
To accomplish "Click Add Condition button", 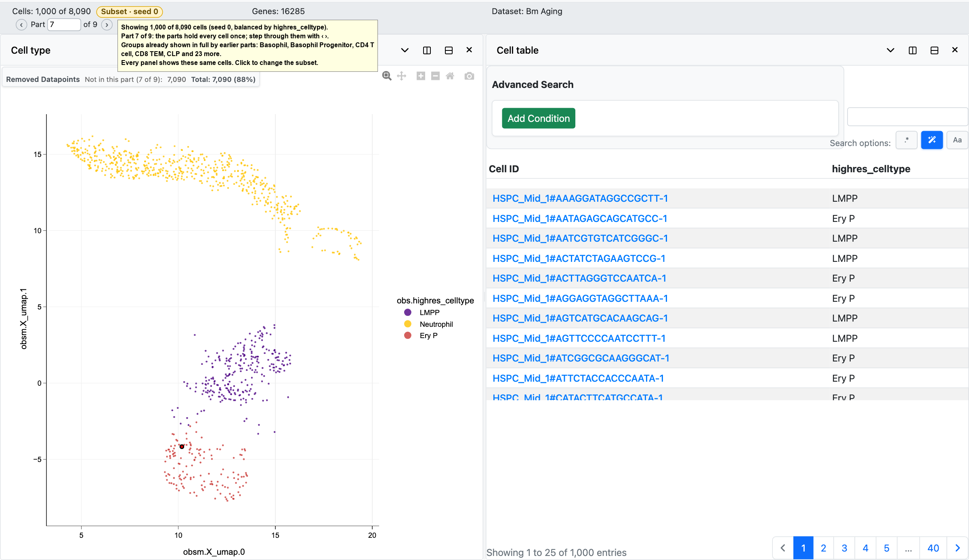I will 539,118.
